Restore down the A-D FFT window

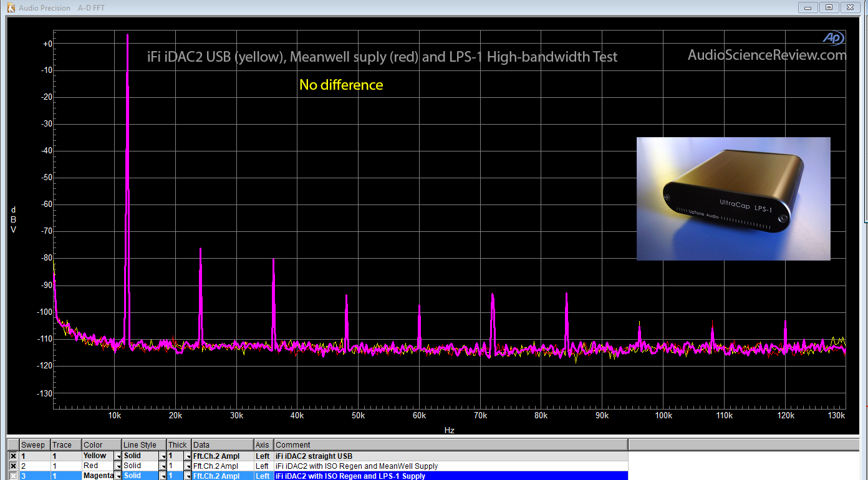point(829,7)
